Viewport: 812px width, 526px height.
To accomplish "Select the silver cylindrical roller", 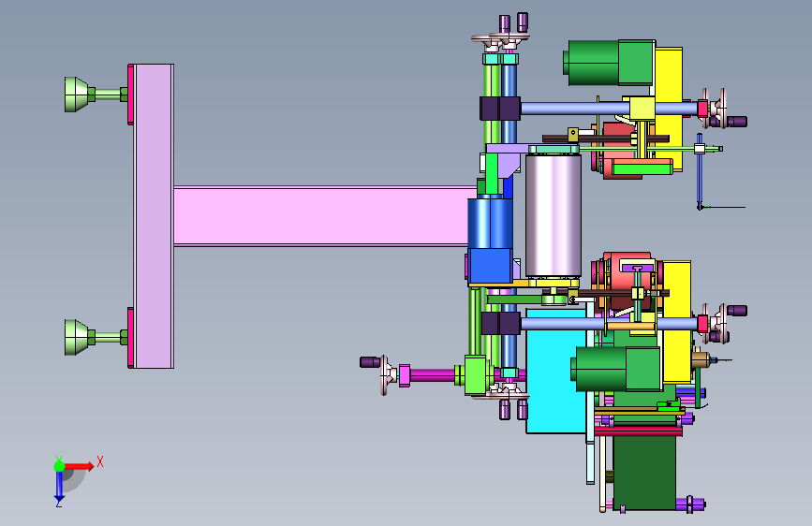I will [554, 215].
